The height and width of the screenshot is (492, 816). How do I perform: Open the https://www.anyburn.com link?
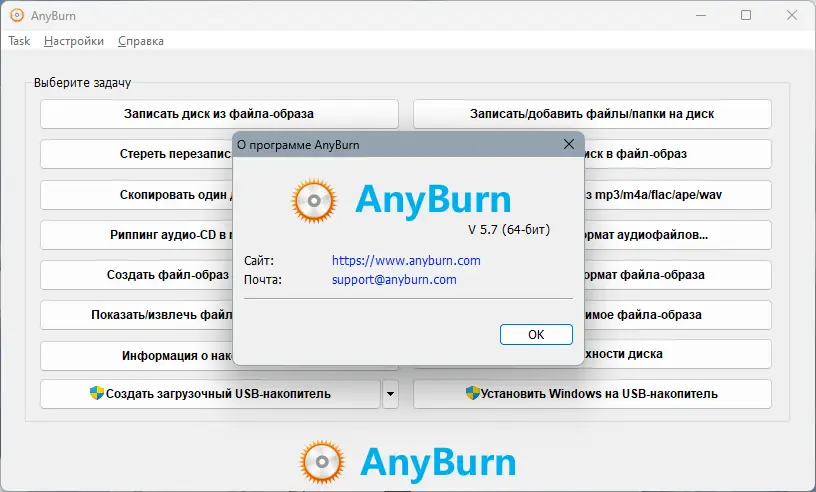(406, 260)
